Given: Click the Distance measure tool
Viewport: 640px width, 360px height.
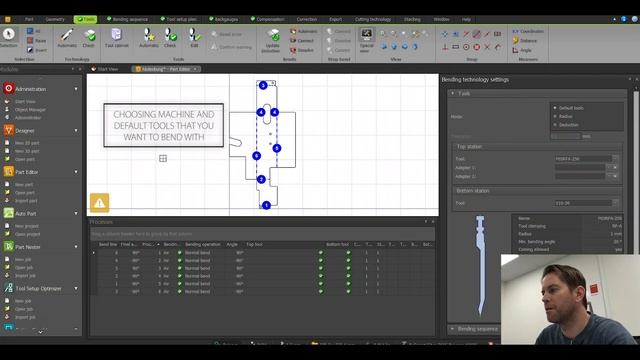Looking at the screenshot, I should tap(525, 40).
